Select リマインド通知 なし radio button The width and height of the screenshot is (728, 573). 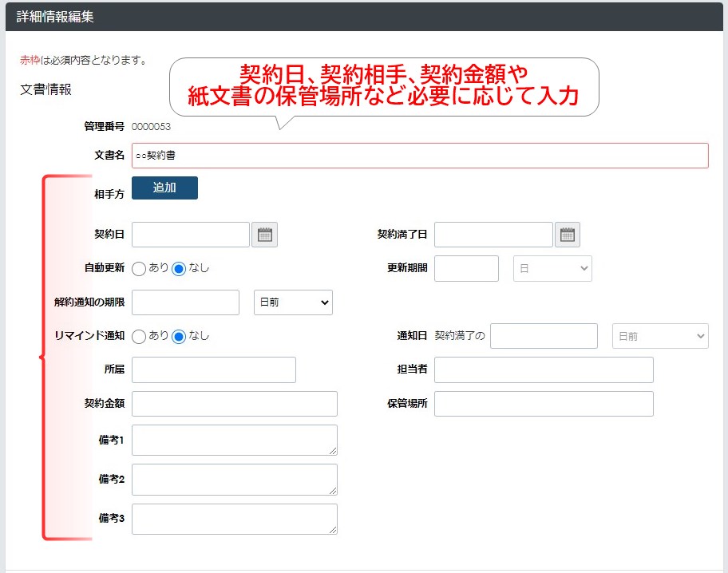coord(179,336)
